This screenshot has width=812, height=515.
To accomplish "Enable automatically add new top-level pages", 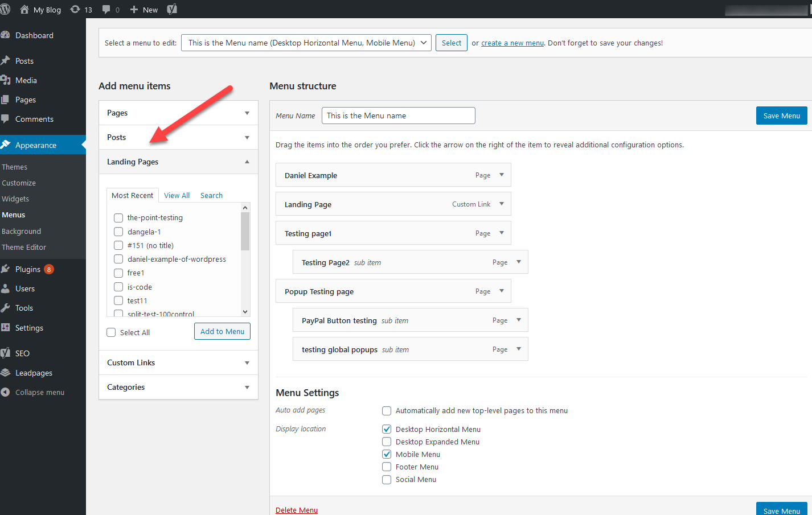I will click(387, 410).
